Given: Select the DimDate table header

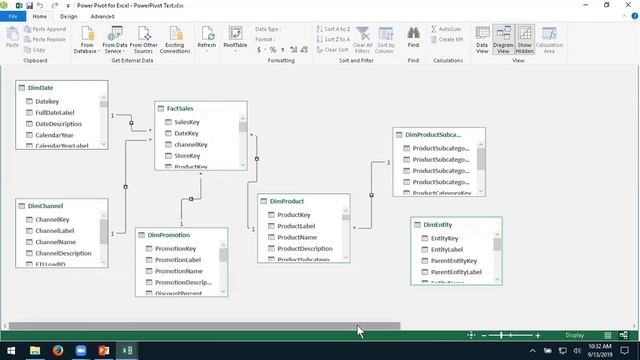Looking at the screenshot, I should coord(62,87).
